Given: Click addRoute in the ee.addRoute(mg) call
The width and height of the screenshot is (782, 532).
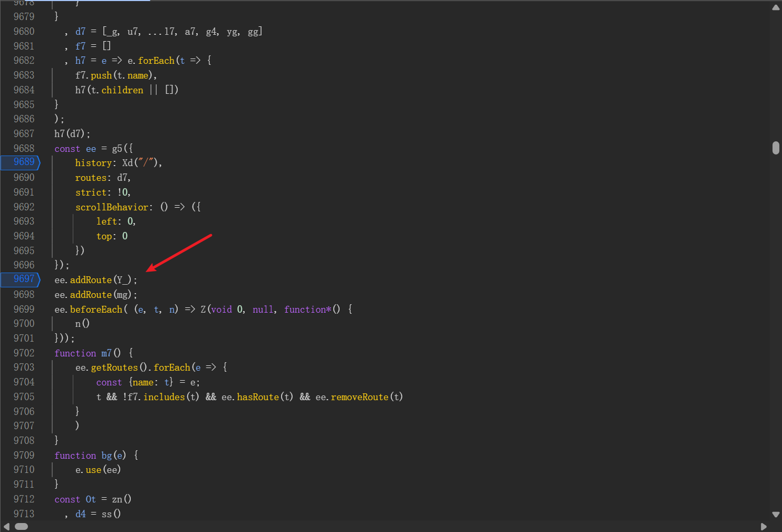Looking at the screenshot, I should click(91, 295).
